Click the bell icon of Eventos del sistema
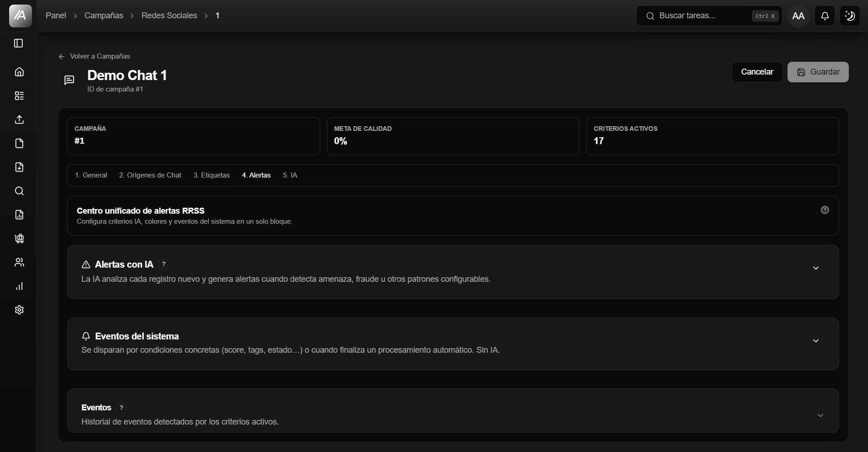This screenshot has width=868, height=452. (86, 336)
